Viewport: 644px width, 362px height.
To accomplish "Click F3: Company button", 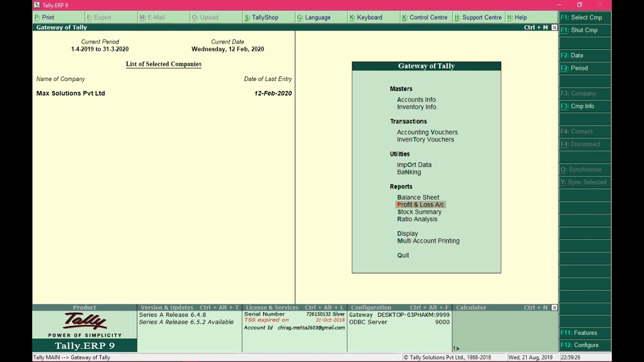I will point(585,94).
